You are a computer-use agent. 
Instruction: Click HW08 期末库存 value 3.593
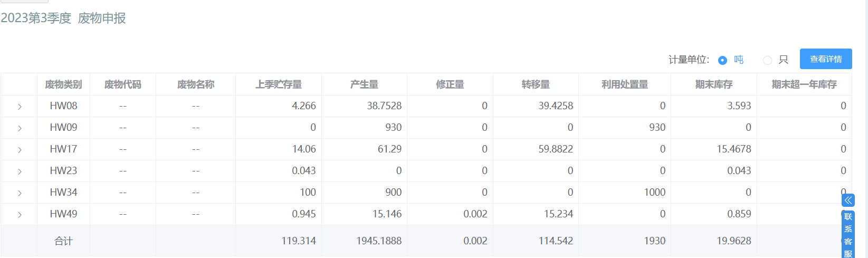(739, 106)
